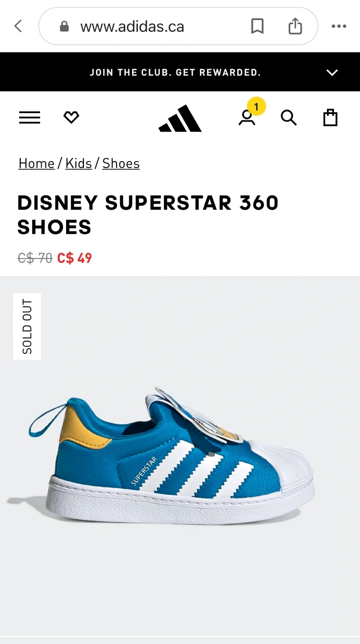Open the browser three-dot menu
Image resolution: width=360 pixels, height=644 pixels.
[x=339, y=26]
